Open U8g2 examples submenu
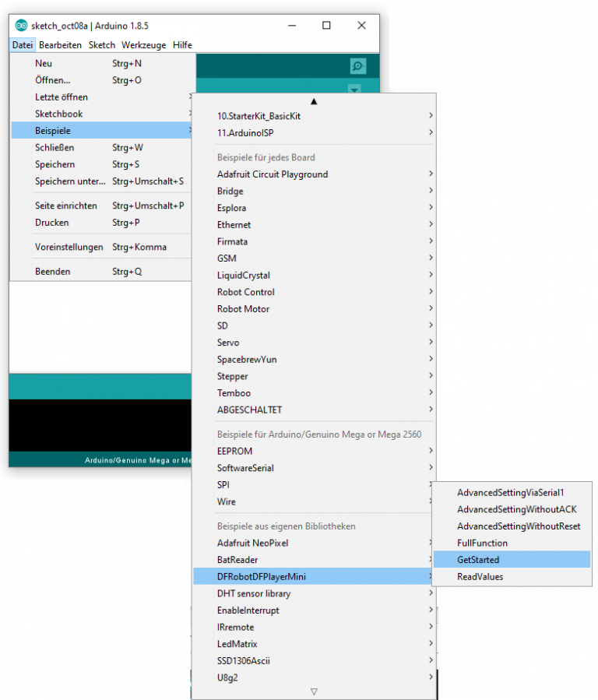This screenshot has width=598, height=700. click(x=315, y=677)
